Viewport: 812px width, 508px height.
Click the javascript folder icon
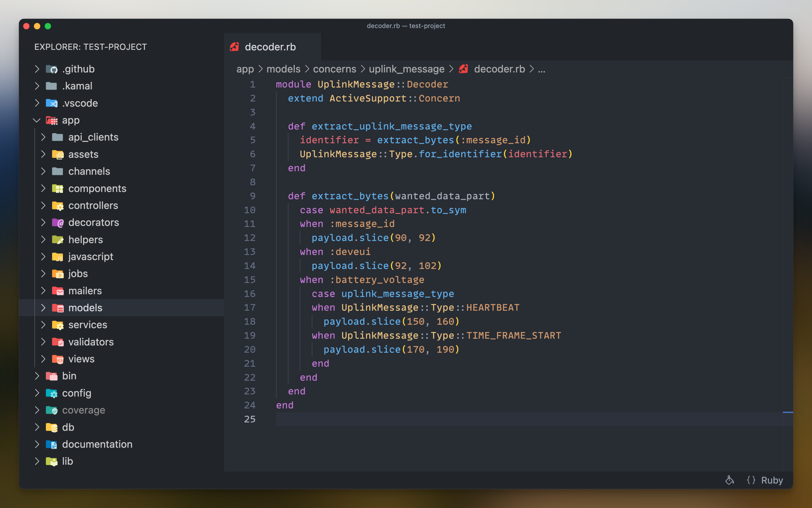[58, 257]
